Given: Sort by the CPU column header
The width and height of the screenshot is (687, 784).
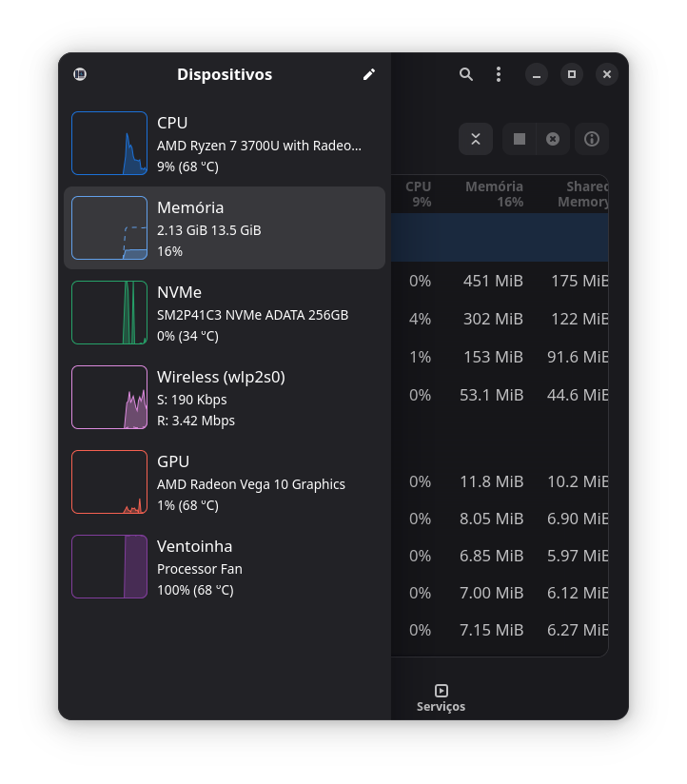Looking at the screenshot, I should coord(418,194).
